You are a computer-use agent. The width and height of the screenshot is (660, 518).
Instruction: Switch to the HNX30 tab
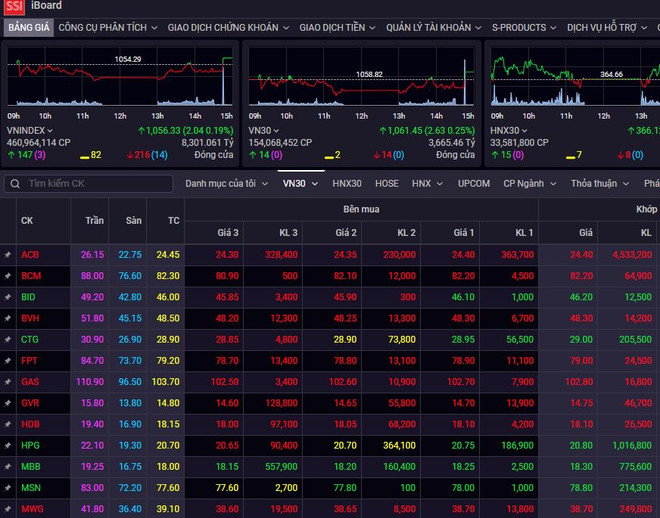347,184
